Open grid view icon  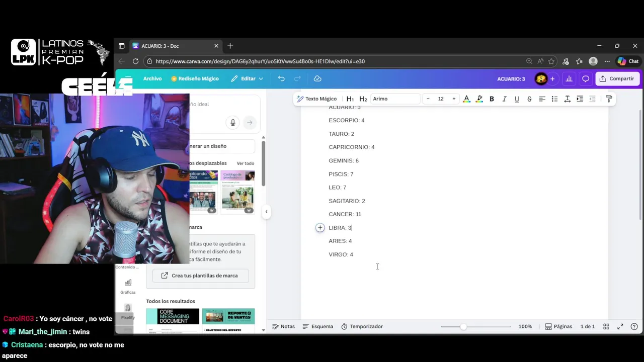pyautogui.click(x=606, y=326)
